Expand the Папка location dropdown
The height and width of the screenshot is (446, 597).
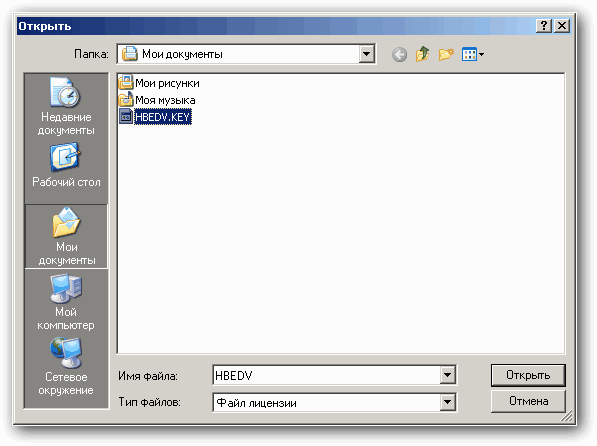[x=366, y=54]
